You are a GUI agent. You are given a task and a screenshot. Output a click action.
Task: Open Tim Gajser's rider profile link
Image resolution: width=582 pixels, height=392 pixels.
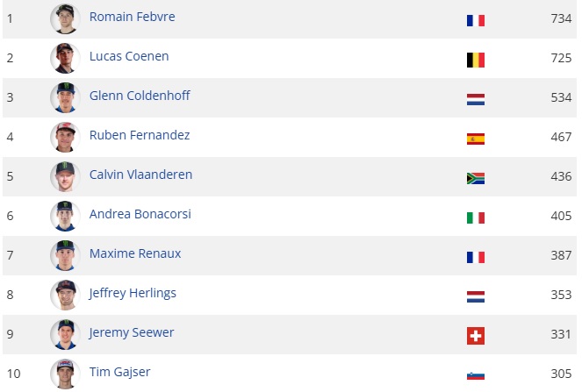119,372
